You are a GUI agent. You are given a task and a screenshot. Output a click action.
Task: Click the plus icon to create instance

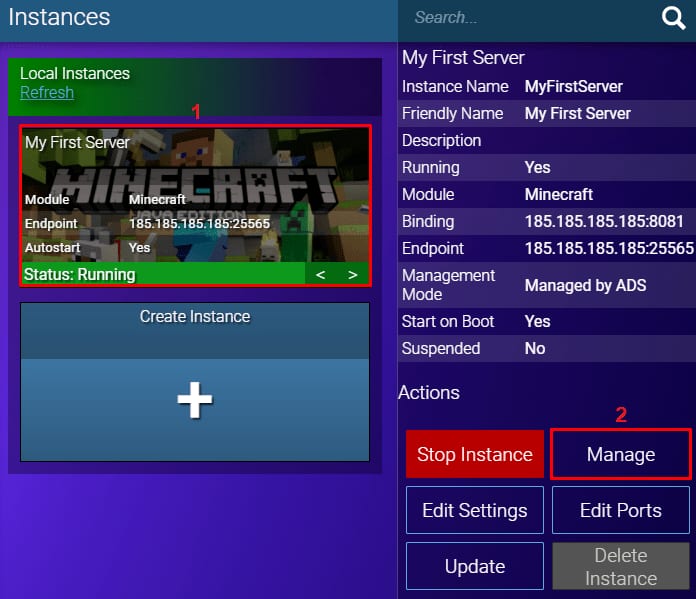pyautogui.click(x=194, y=400)
